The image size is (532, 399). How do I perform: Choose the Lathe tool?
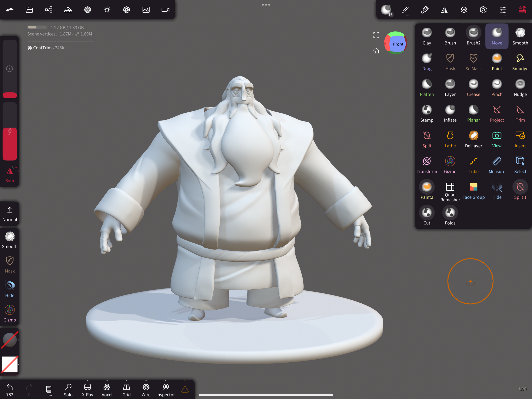click(x=450, y=139)
